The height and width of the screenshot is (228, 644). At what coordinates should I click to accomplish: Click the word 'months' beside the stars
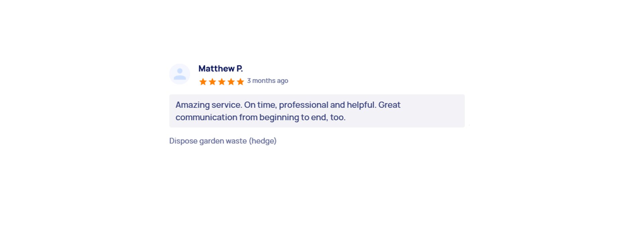[264, 81]
